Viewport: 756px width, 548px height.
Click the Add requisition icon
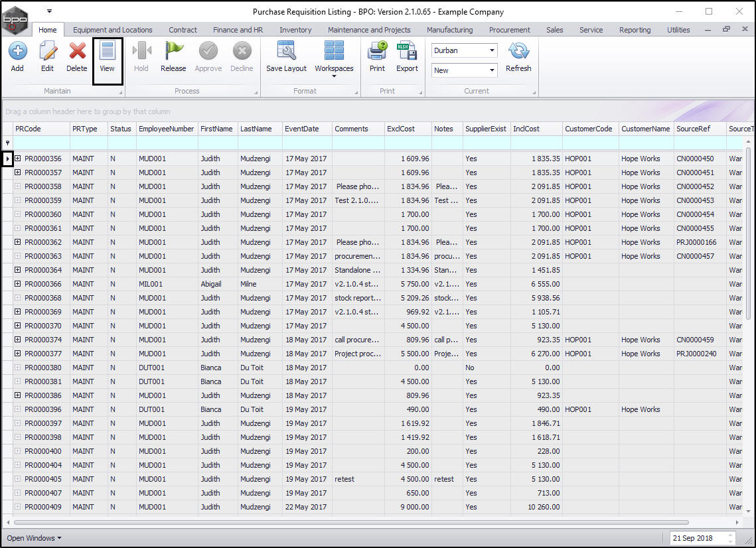[x=17, y=52]
